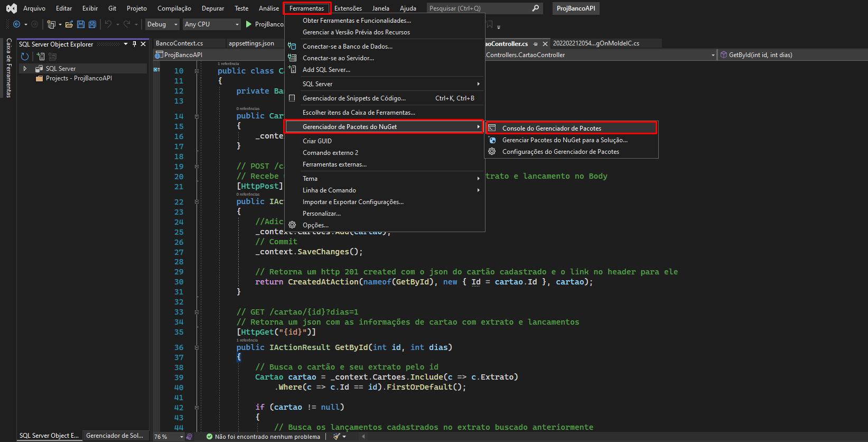Start debugging with the green play icon

(249, 24)
